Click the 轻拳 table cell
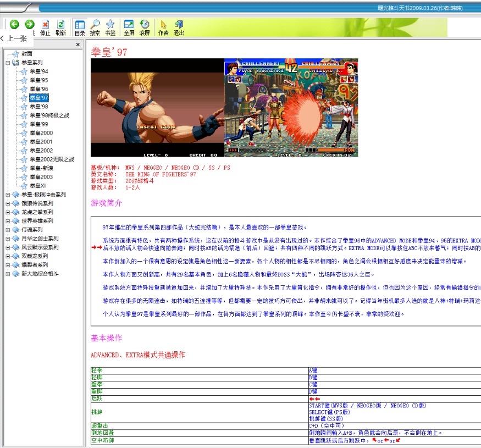 200,370
